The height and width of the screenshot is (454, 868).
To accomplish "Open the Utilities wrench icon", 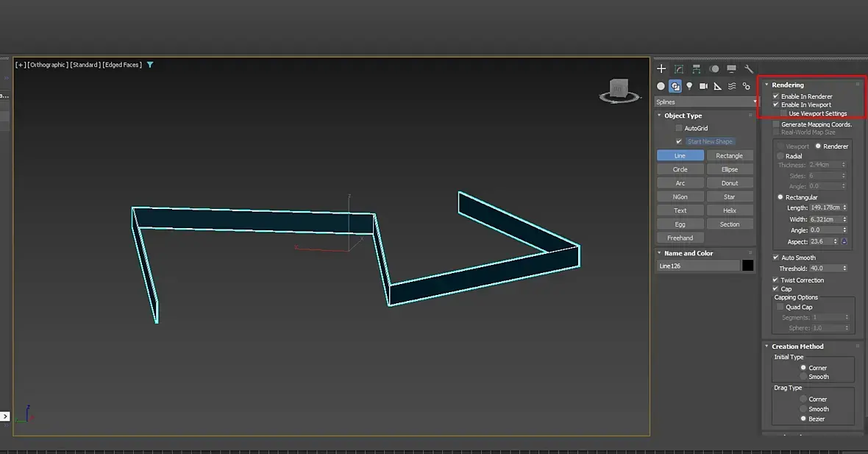I will tap(749, 68).
